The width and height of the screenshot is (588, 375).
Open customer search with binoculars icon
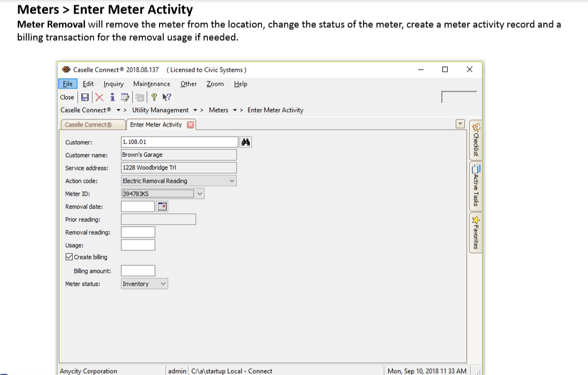coord(246,142)
